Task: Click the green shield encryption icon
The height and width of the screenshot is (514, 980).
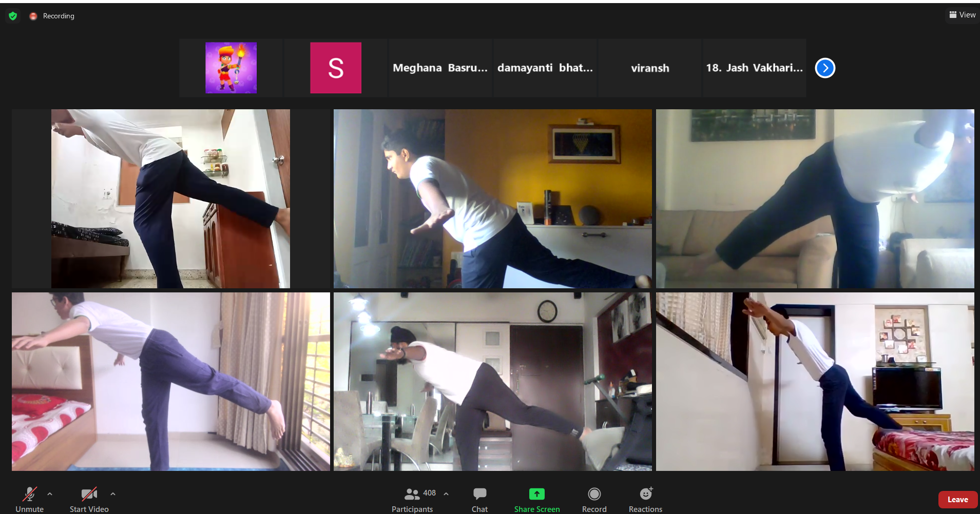Action: click(x=13, y=16)
